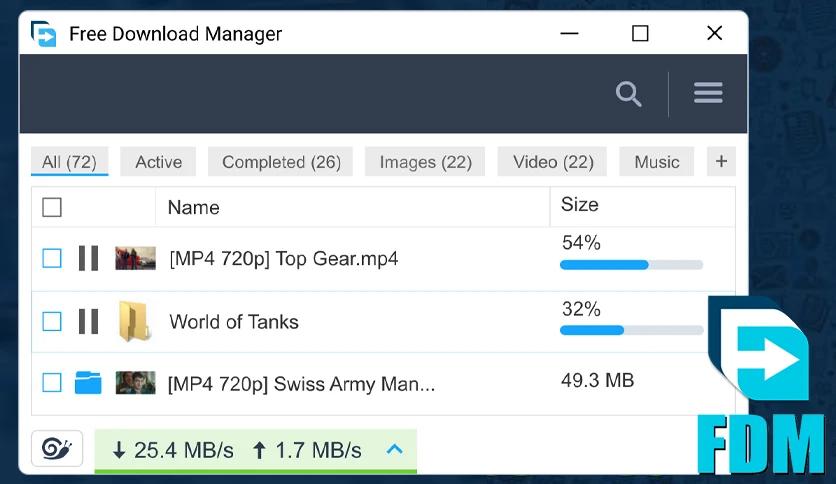This screenshot has height=484, width=836.
Task: Check the World of Tanks row checkbox
Action: click(52, 321)
